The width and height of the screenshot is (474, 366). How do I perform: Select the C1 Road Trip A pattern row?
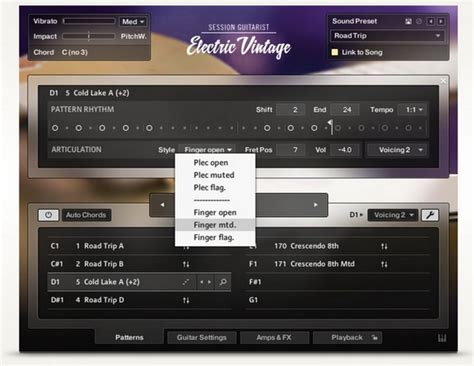(x=139, y=246)
